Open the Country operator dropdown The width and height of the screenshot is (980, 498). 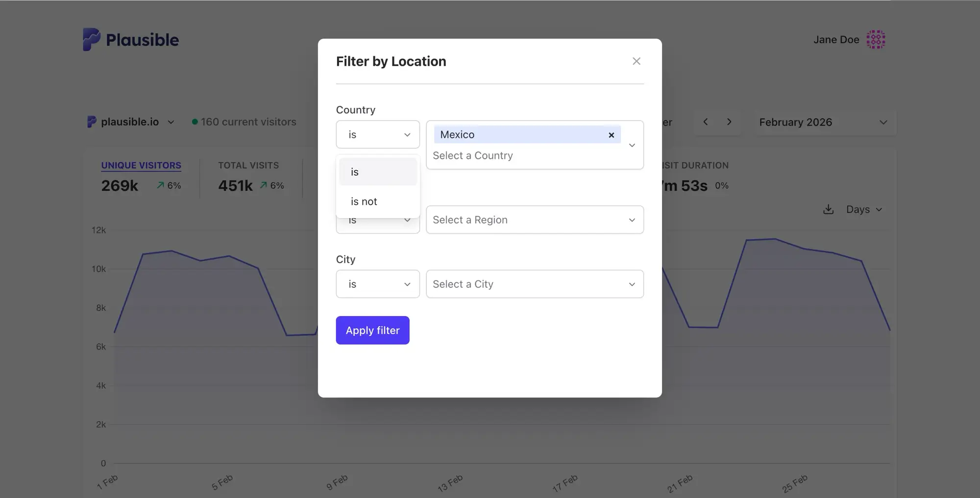(x=378, y=134)
